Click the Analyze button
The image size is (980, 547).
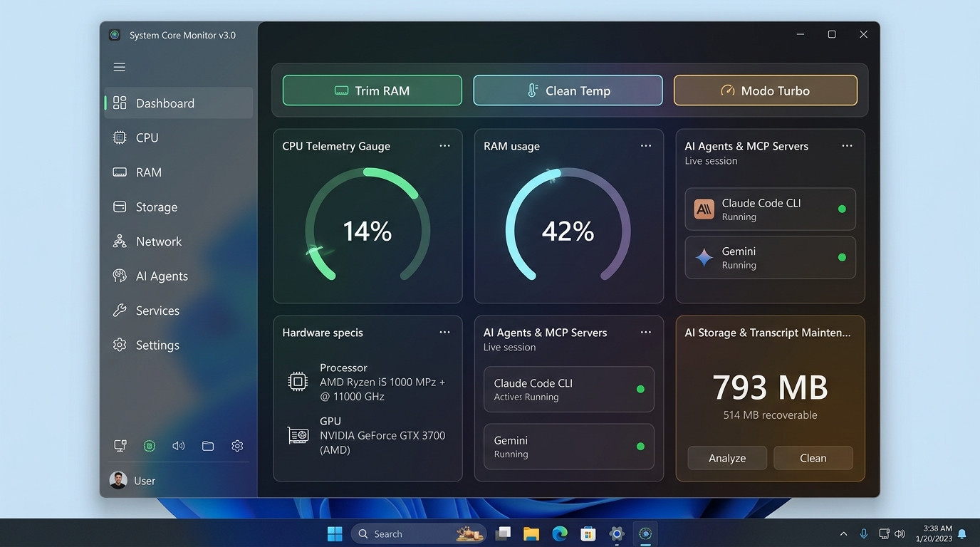(x=727, y=458)
